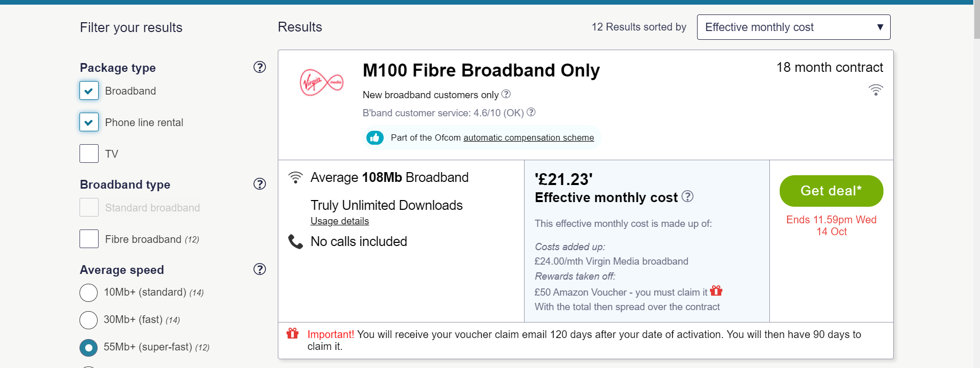The image size is (980, 368).
Task: Click help icon beside customer service rating
Action: (531, 112)
